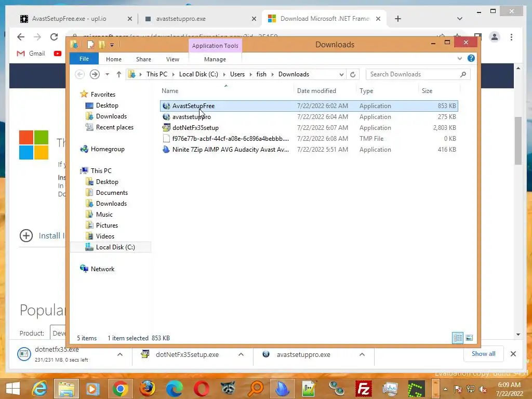Click Explorer forward navigation arrow
Image resolution: width=532 pixels, height=399 pixels.
(95, 74)
